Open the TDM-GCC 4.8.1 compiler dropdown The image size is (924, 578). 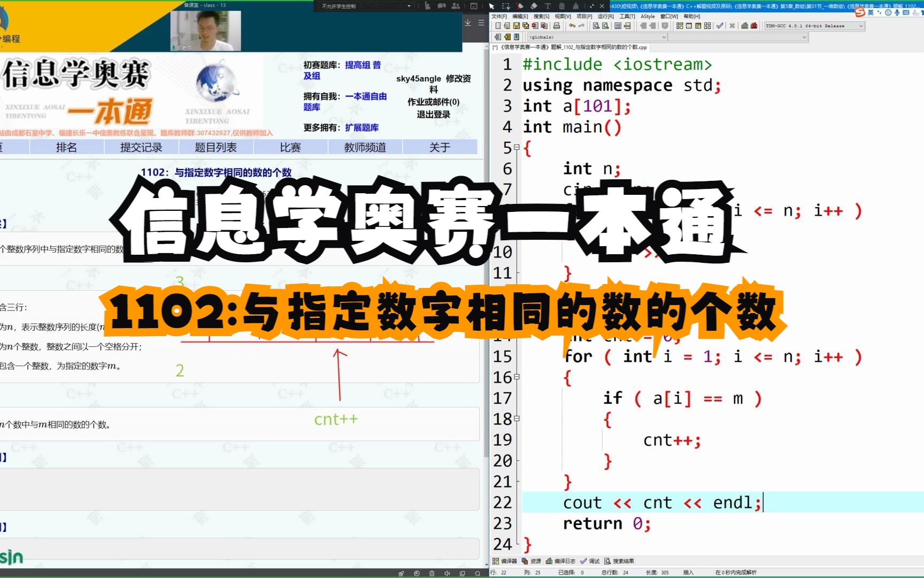pyautogui.click(x=814, y=26)
